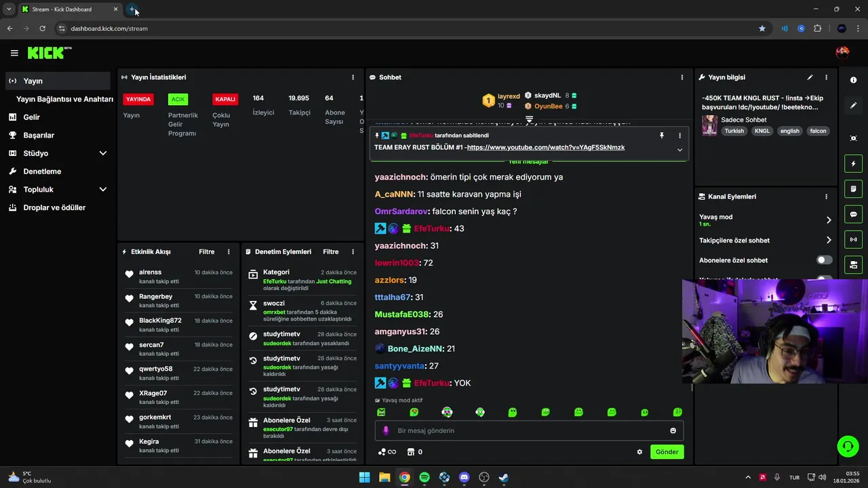
Task: Open the green support headset button
Action: click(848, 446)
